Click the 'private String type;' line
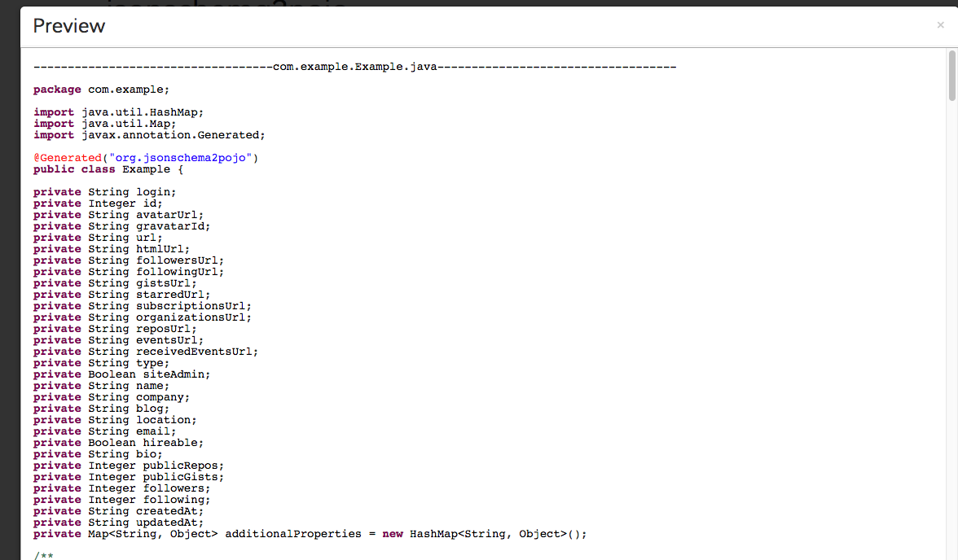Viewport: 958px width, 560px height. point(101,363)
